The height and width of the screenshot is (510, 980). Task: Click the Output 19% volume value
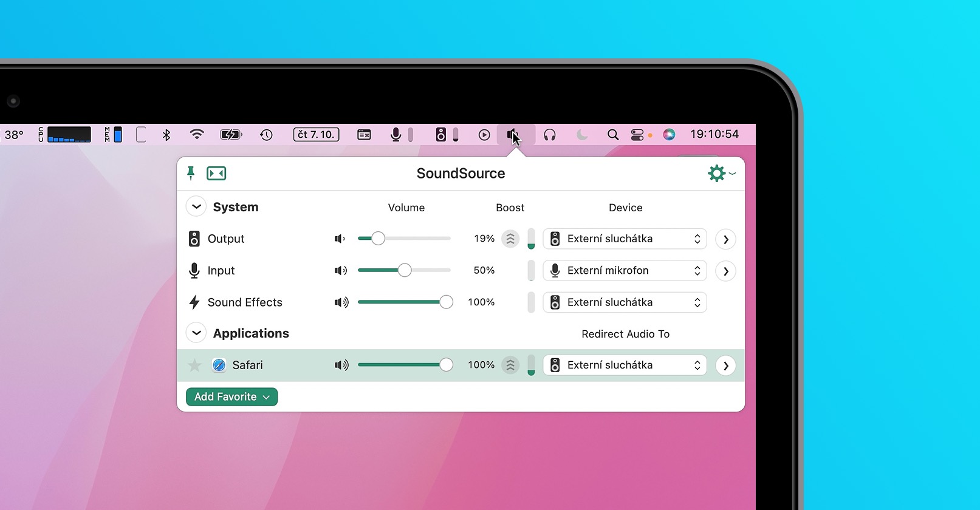point(484,239)
